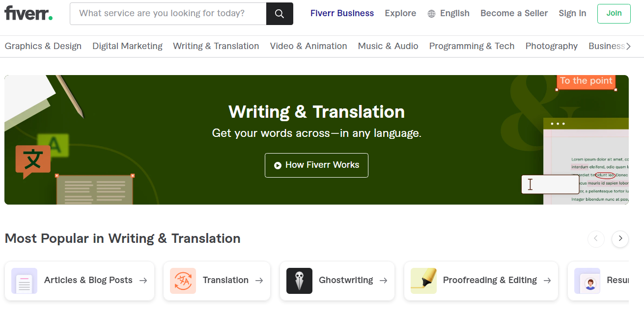Click the previous carousel arrow
Image resolution: width=644 pixels, height=313 pixels.
596,239
